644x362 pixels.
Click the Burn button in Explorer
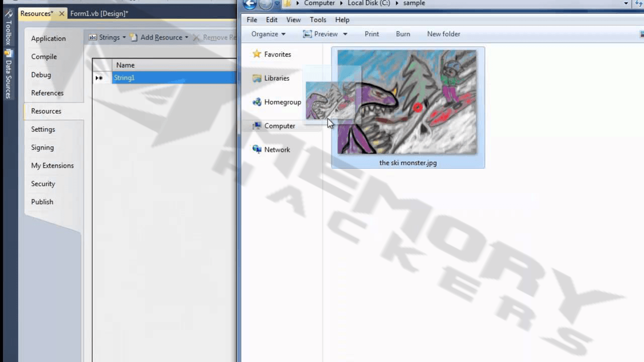403,34
